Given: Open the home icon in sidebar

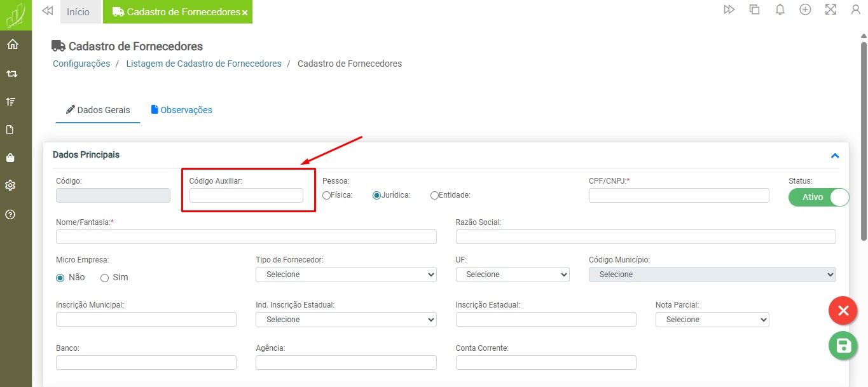Looking at the screenshot, I should 12,44.
